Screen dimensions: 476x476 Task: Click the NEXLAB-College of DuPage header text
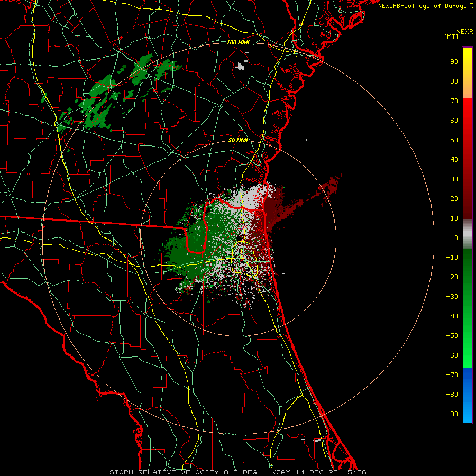click(422, 6)
